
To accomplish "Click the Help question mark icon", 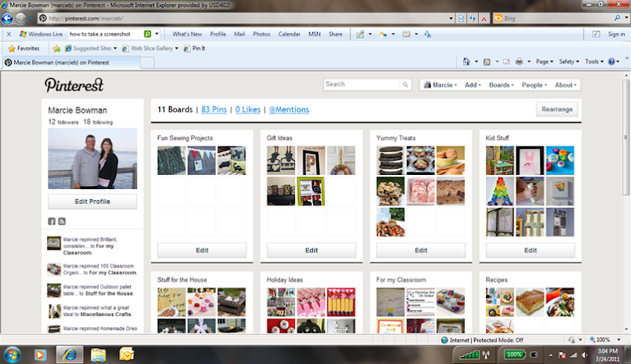I will click(x=612, y=62).
